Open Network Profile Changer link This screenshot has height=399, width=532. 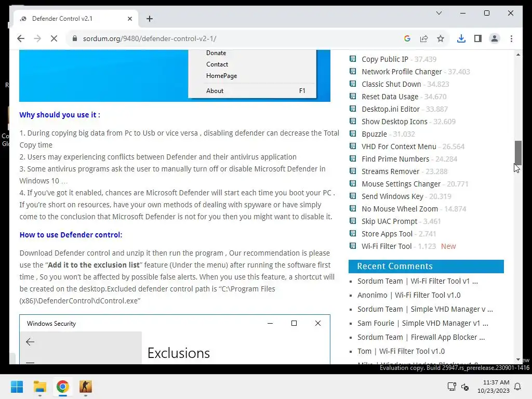(x=402, y=72)
